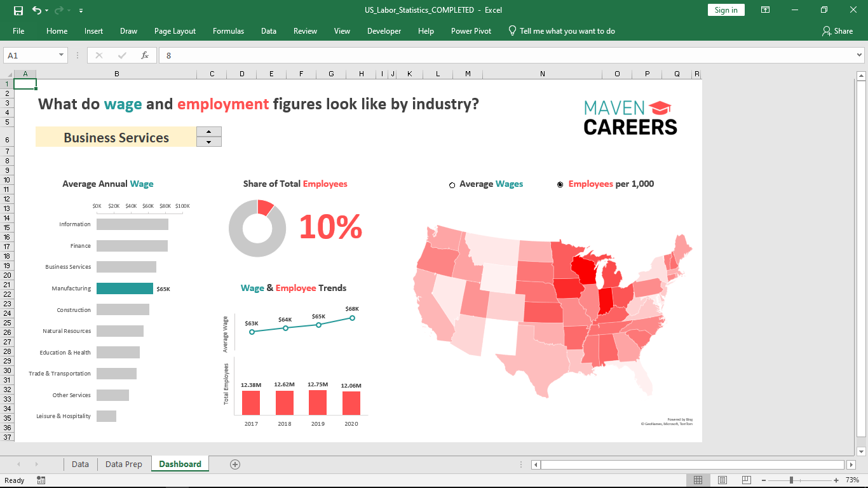Click spinner down arrow beside Business Services

209,142
